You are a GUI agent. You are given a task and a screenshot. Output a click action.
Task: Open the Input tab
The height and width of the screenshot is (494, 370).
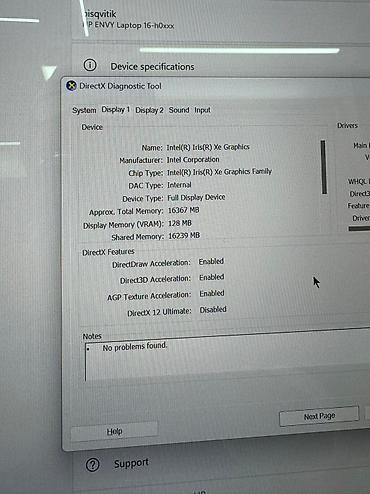[202, 110]
